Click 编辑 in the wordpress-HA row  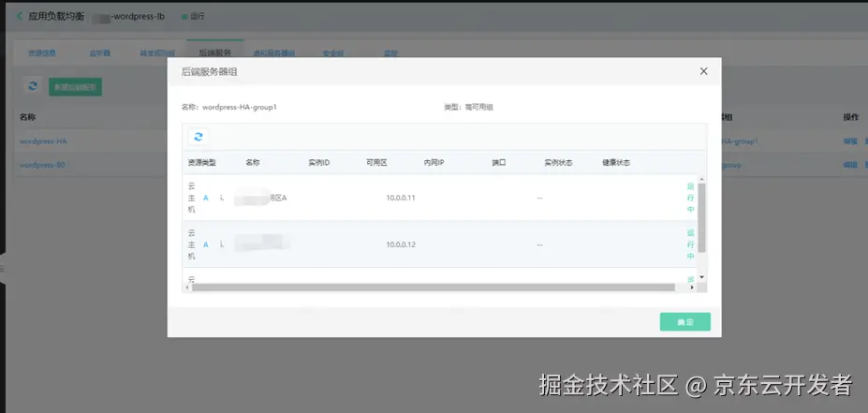[849, 141]
